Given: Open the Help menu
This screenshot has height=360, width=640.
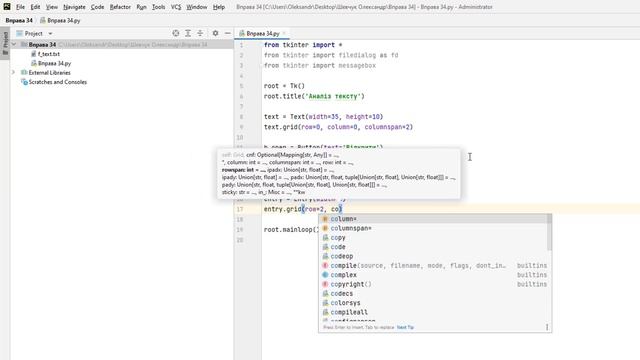Looking at the screenshot, I should pos(219,7).
